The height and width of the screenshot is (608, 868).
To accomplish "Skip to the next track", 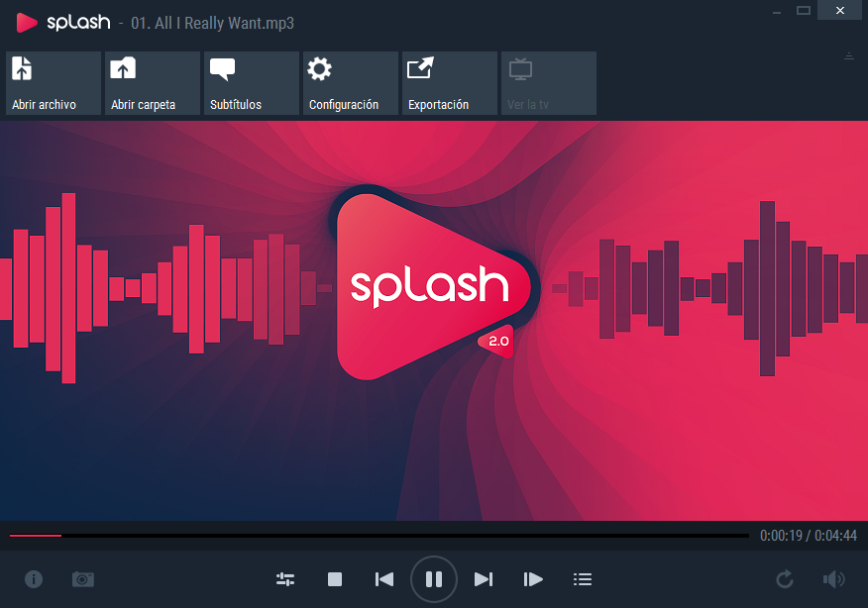I will coord(484,579).
